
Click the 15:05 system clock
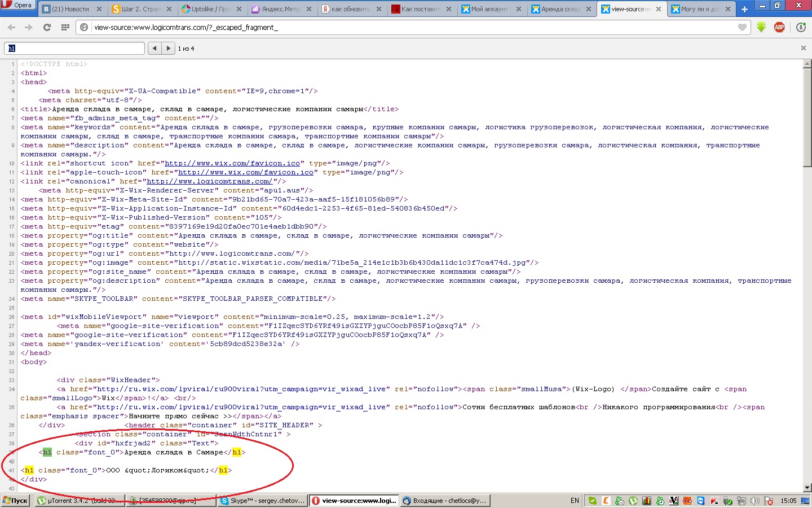(x=789, y=500)
